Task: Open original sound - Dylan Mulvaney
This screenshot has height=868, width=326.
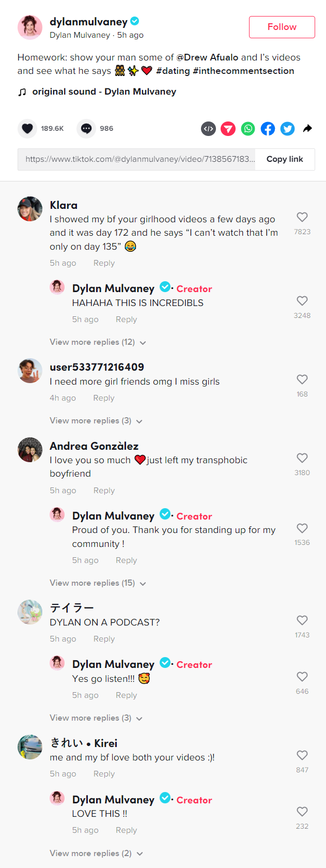Action: pos(104,92)
